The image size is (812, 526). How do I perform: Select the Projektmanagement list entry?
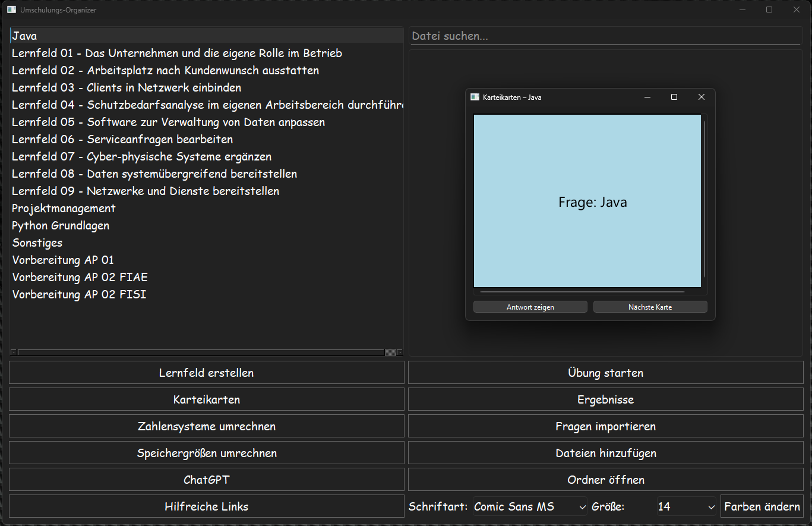click(207, 208)
